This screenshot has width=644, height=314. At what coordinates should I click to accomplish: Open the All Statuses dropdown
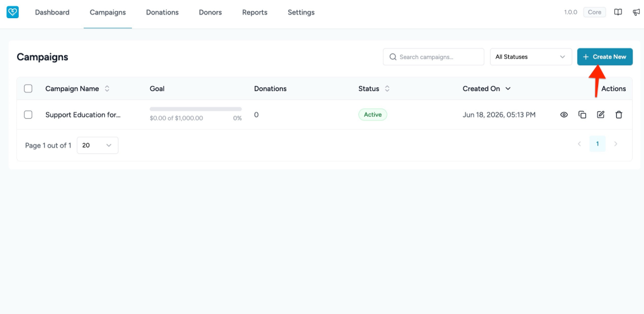tap(531, 57)
